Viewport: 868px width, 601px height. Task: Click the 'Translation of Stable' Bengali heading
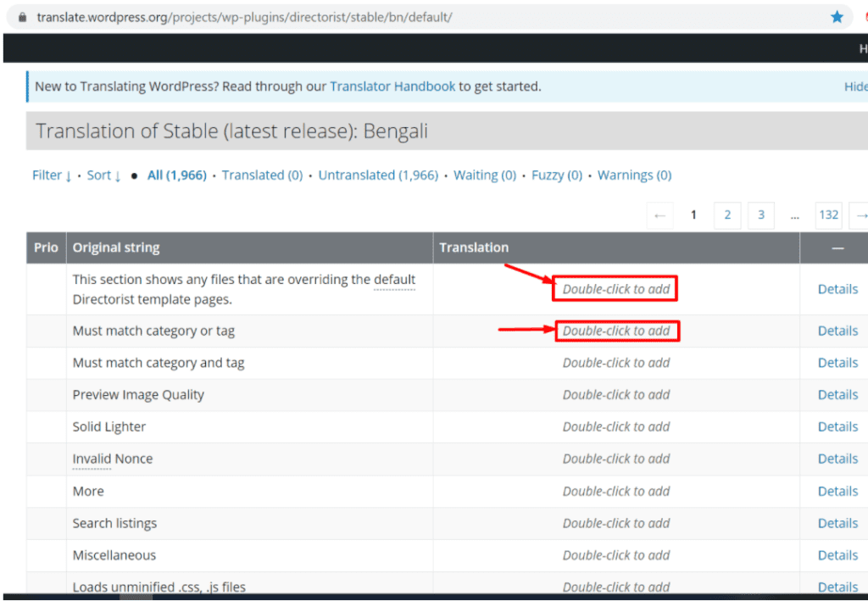(x=232, y=131)
